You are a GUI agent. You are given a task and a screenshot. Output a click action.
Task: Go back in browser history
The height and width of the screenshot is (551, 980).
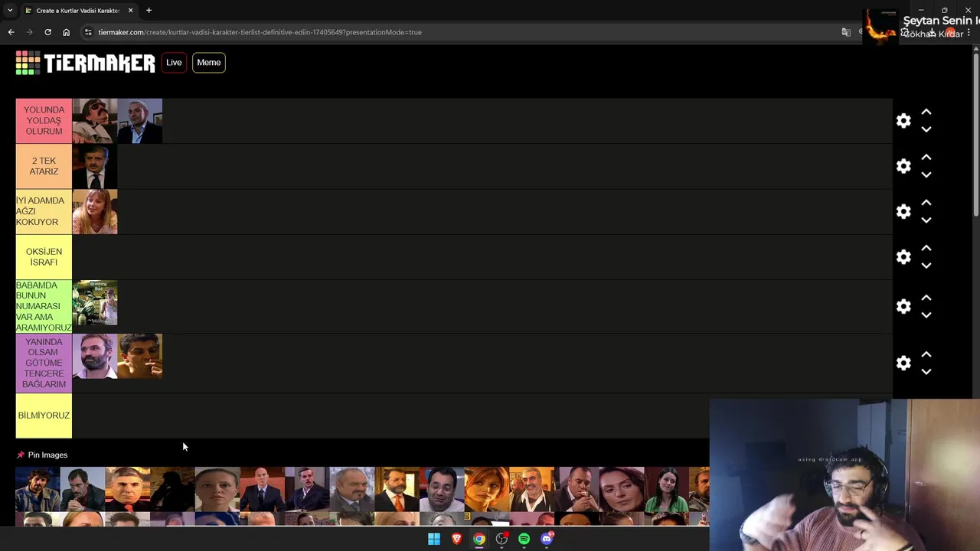tap(11, 32)
